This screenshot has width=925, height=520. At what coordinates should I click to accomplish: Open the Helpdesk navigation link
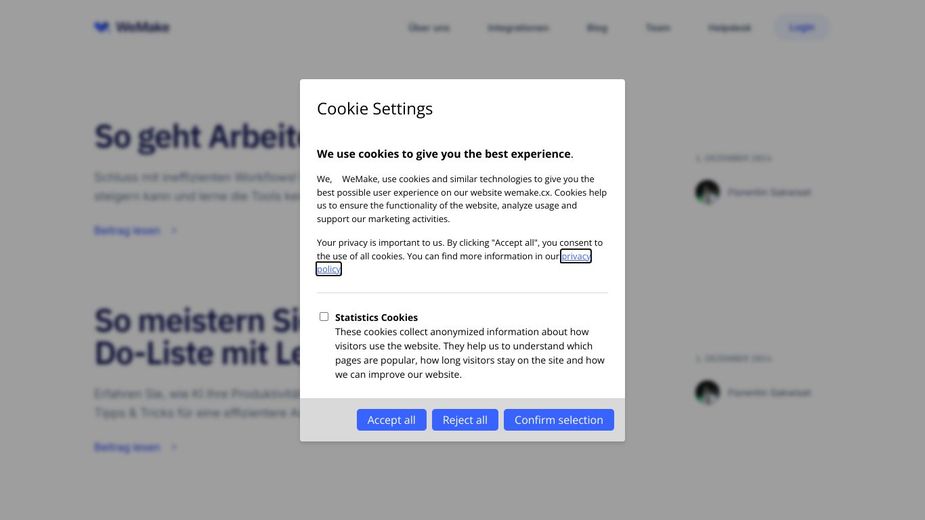[x=729, y=28]
